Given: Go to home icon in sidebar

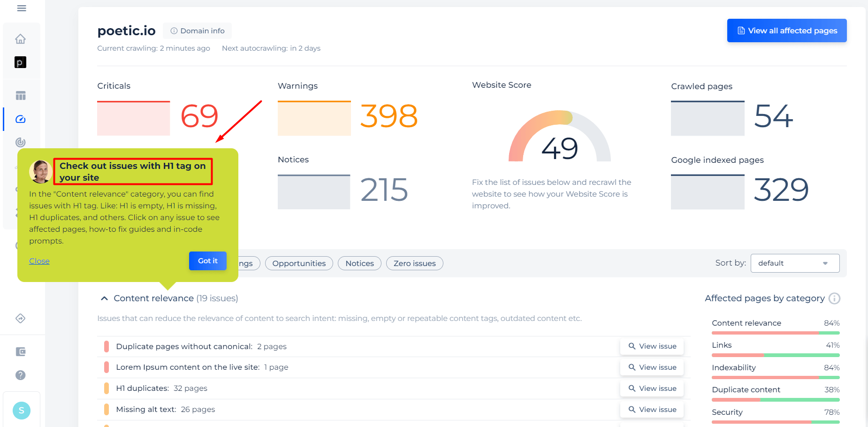Looking at the screenshot, I should (20, 39).
